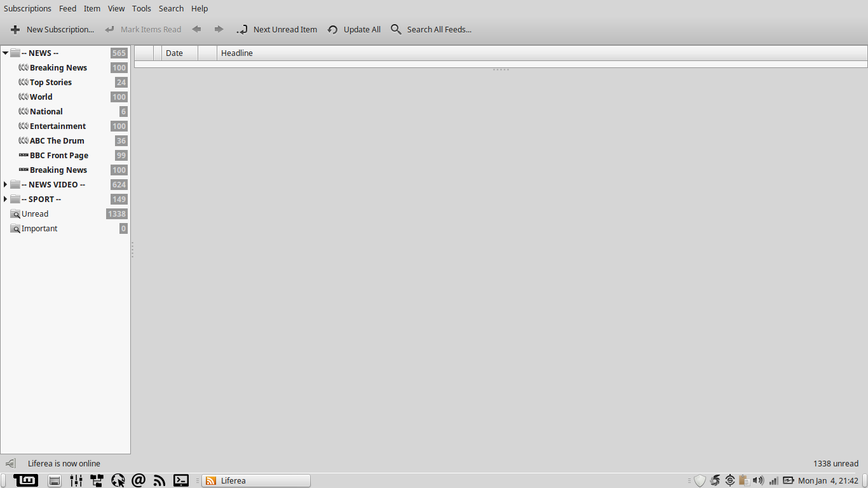Click the New Subscription plus icon
This screenshot has height=488, width=868.
coord(15,29)
